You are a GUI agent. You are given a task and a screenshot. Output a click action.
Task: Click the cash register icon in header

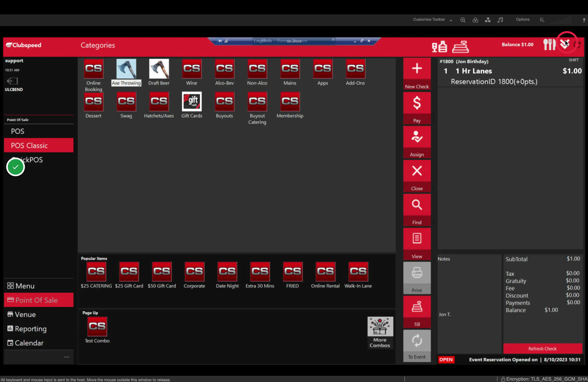(460, 46)
